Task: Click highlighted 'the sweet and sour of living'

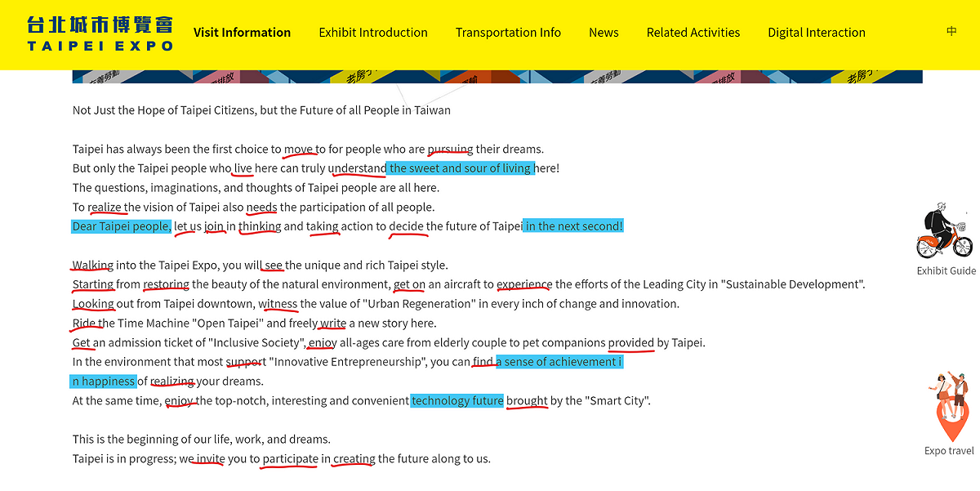Action: [x=461, y=168]
